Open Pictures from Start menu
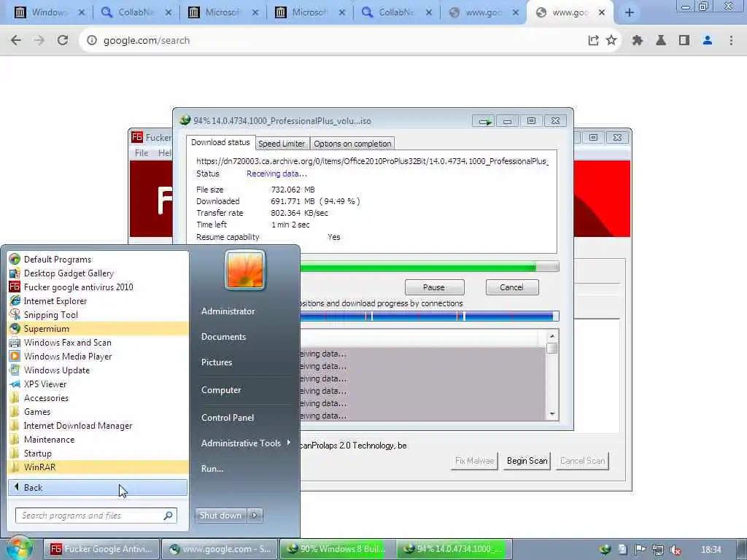 click(216, 362)
